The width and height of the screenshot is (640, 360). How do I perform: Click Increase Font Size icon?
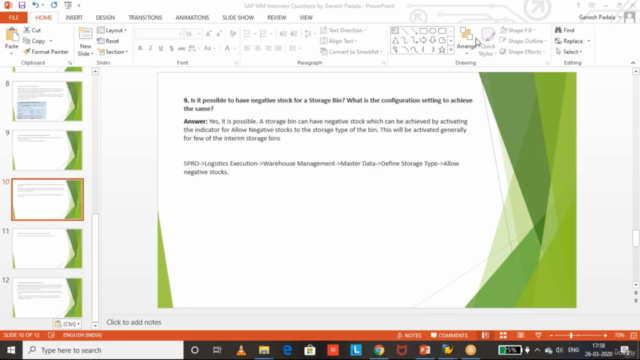coord(209,34)
